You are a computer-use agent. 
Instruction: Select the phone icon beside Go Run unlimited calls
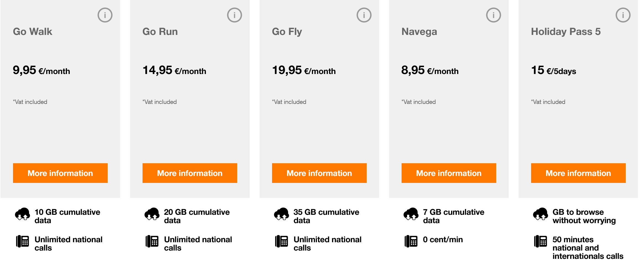(x=152, y=241)
